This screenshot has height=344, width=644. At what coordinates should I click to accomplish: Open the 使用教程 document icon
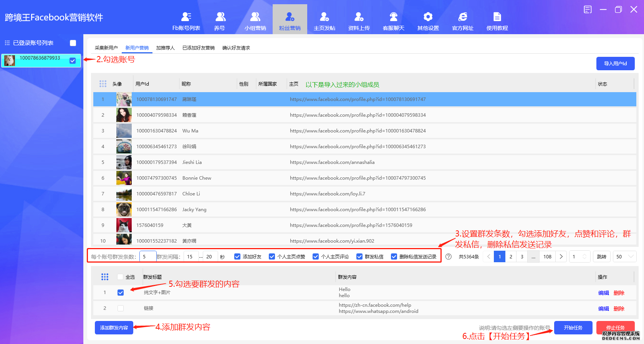tap(497, 17)
